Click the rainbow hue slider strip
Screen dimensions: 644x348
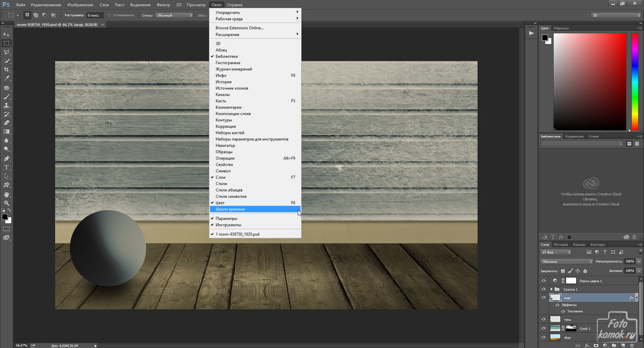click(635, 82)
